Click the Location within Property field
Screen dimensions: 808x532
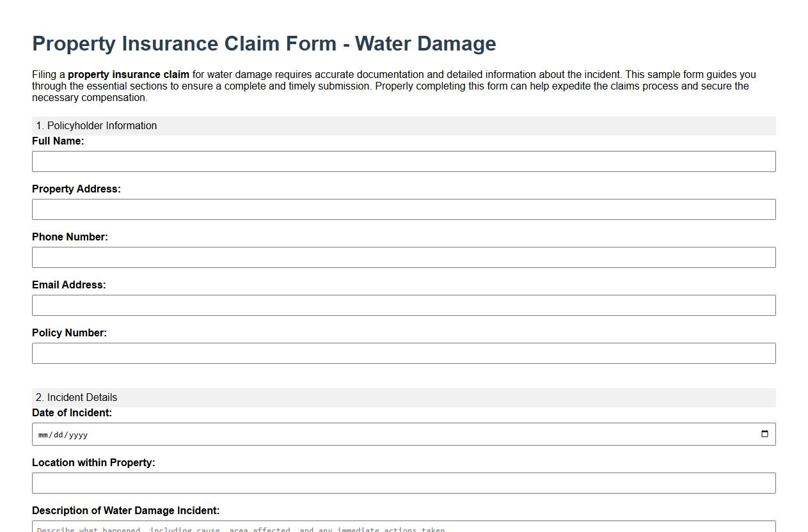404,482
